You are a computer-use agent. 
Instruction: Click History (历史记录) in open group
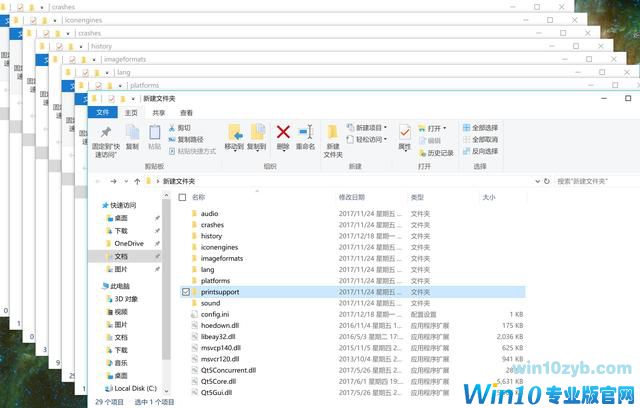[436, 153]
